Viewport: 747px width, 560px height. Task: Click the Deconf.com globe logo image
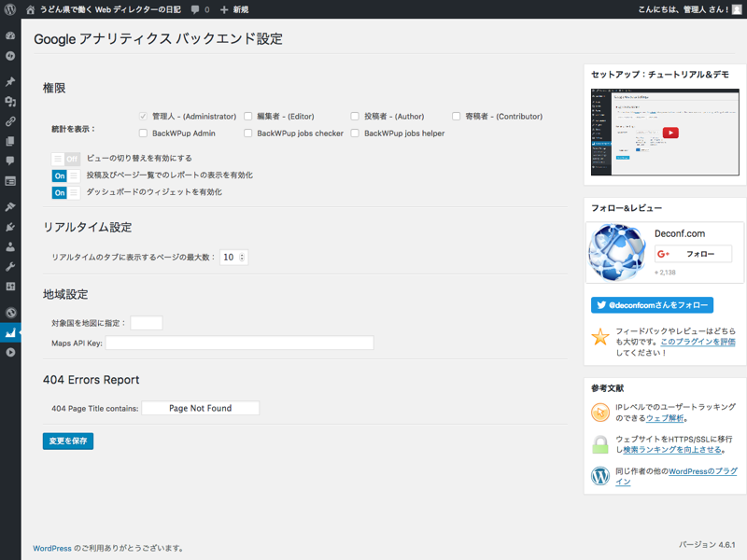click(x=617, y=252)
